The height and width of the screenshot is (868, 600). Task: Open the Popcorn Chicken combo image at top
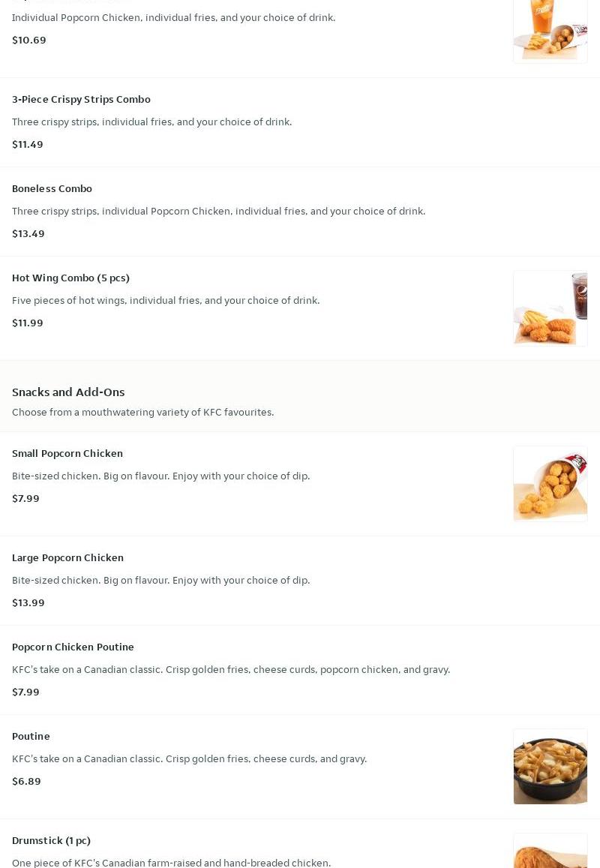pos(550,30)
